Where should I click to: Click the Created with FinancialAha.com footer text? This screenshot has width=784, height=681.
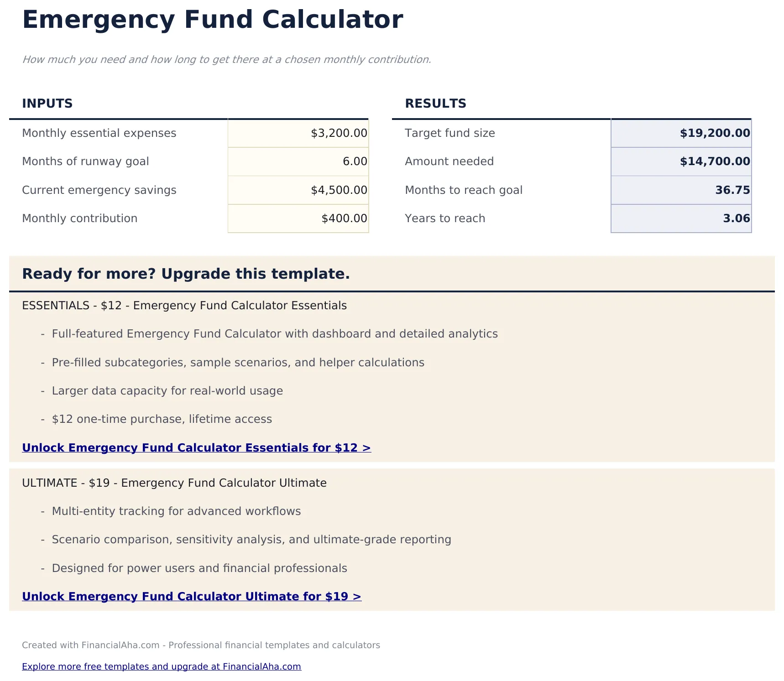point(201,645)
